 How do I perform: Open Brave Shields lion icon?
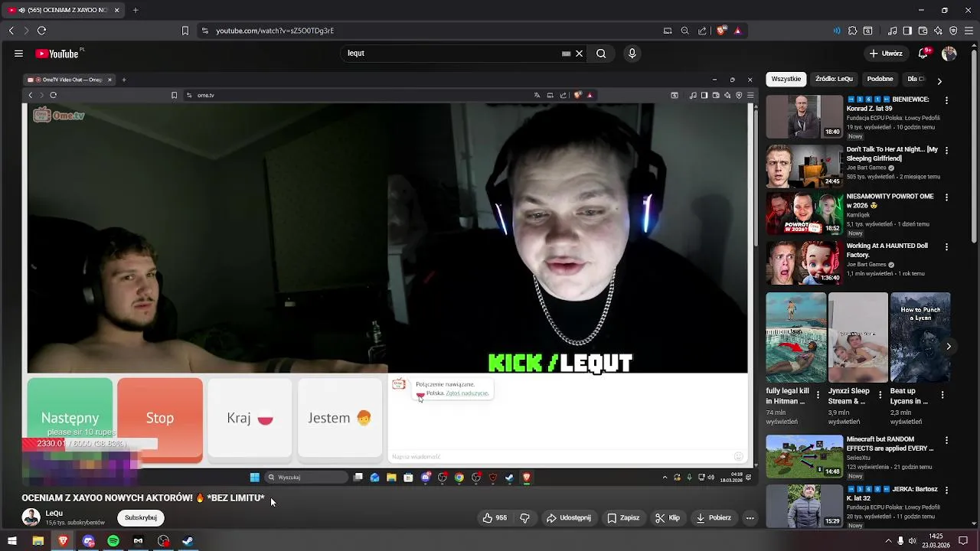pyautogui.click(x=721, y=31)
